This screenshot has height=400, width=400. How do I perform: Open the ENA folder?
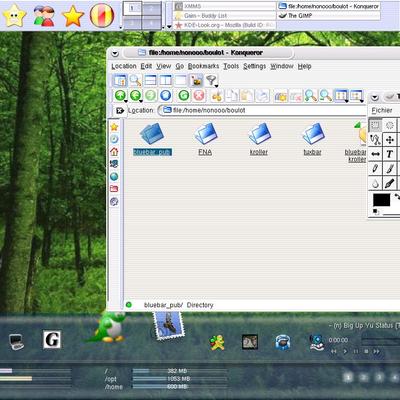(205, 139)
